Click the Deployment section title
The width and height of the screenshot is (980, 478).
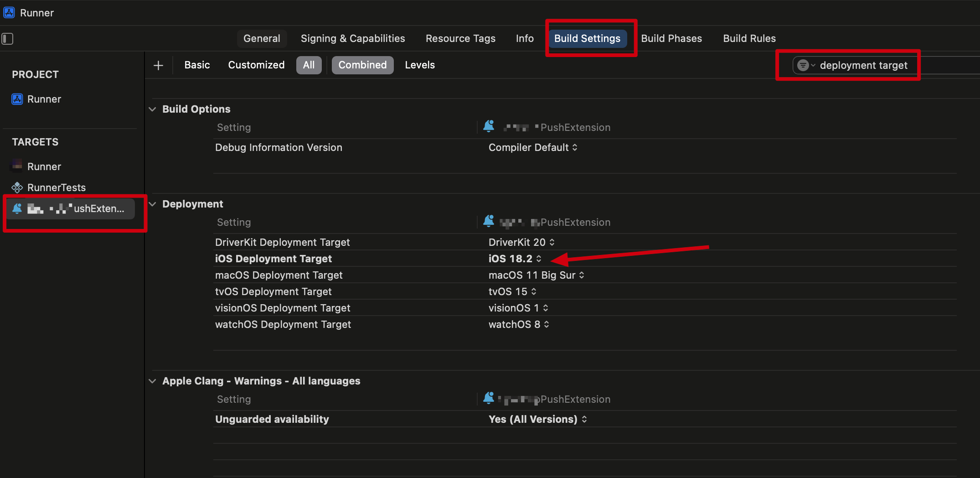click(x=193, y=204)
